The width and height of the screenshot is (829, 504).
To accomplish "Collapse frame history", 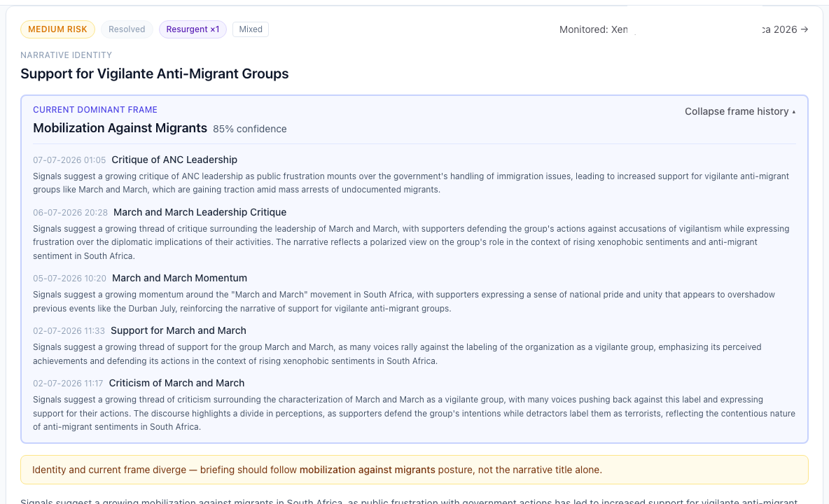I will [x=740, y=111].
